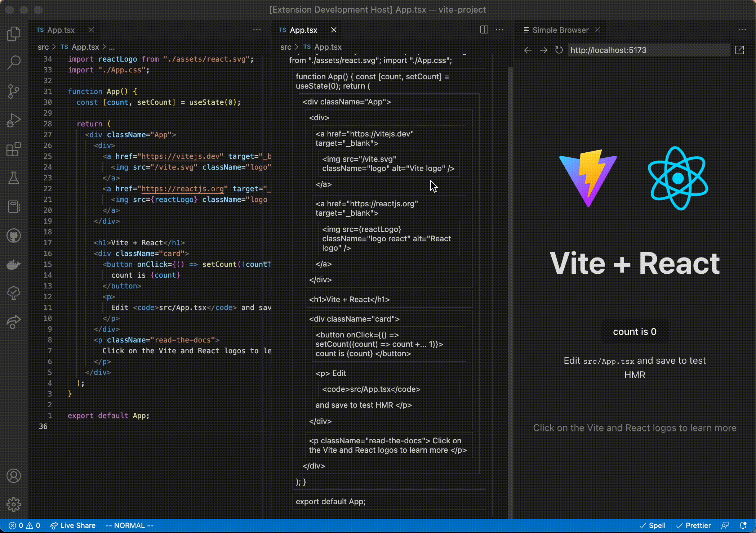This screenshot has height=533, width=756.
Task: Expand the breadcrumb ellipsis in left editor
Action: coord(112,47)
